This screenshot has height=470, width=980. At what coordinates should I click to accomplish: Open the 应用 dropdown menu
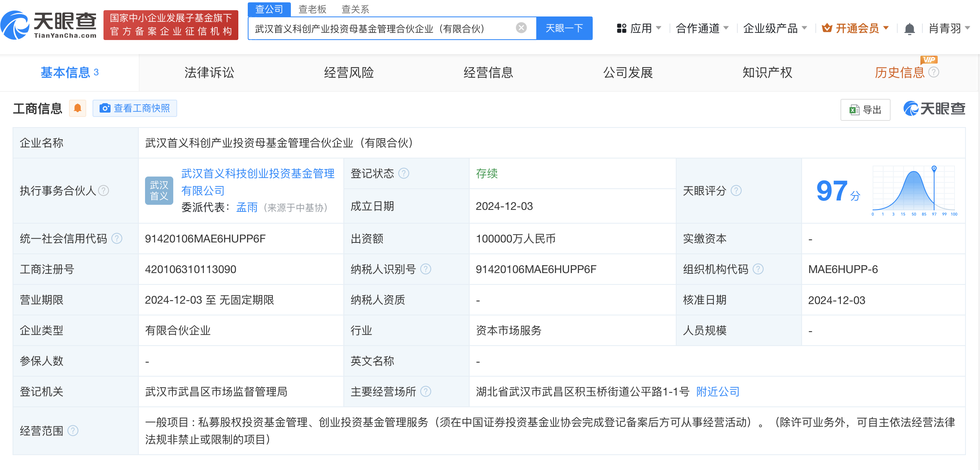pyautogui.click(x=639, y=28)
